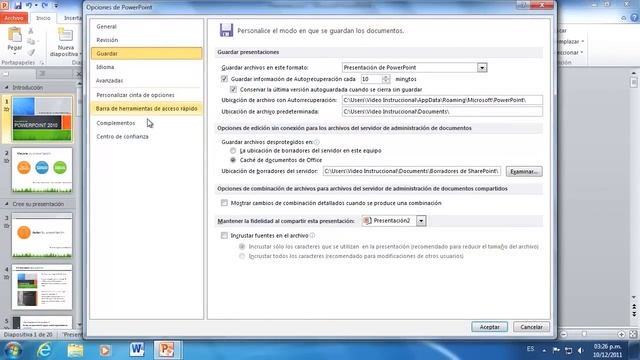
Task: Collapse the Cree su presentación section
Action: coord(7,204)
